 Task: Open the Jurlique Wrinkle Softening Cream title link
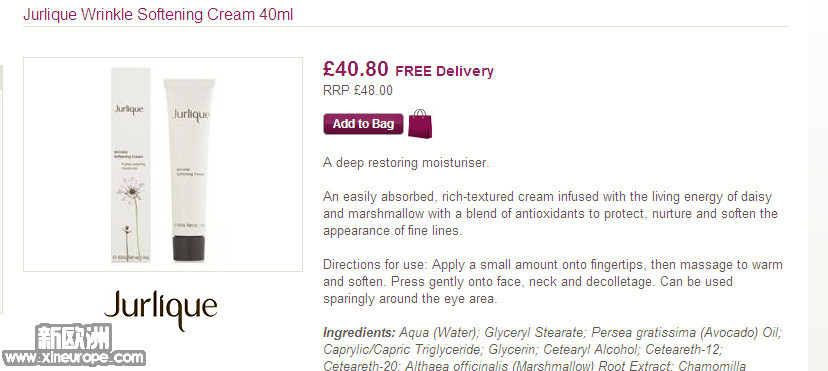click(x=158, y=14)
